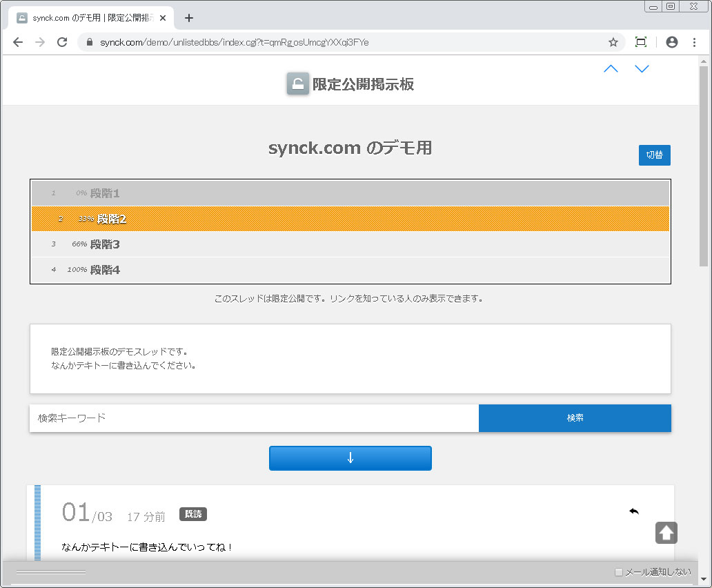Open the user profile account icon
The image size is (712, 588).
671,42
